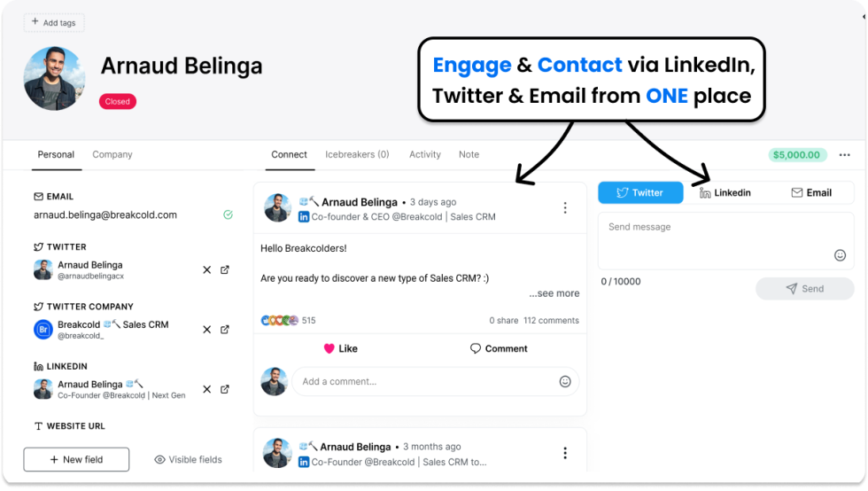868x491 pixels.
Task: Open the three-dot menu on second post
Action: [565, 453]
